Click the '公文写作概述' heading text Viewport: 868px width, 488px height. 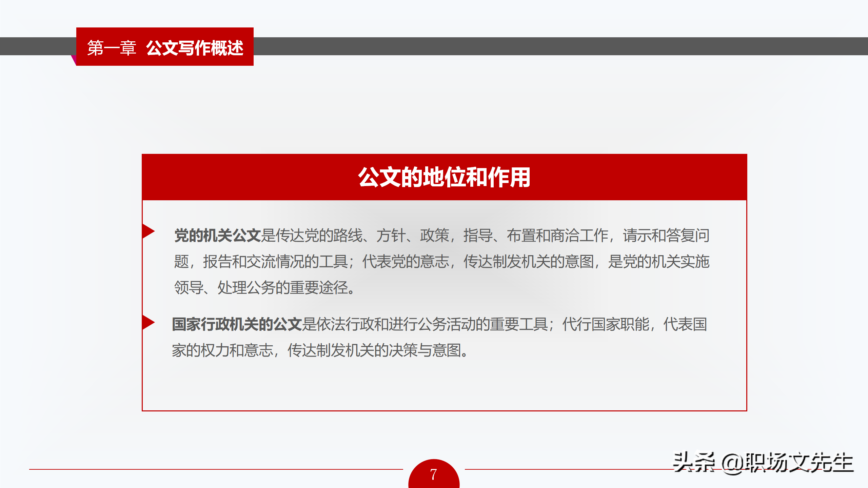click(195, 48)
